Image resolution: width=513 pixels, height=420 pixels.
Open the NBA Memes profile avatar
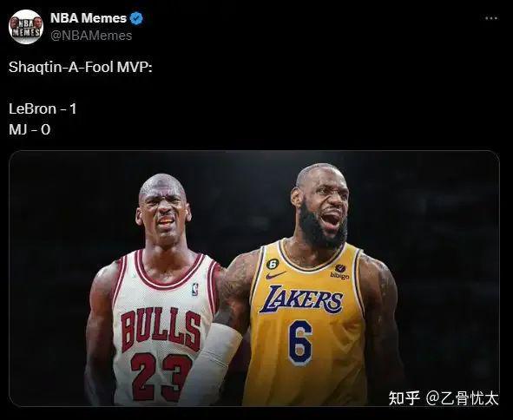(26, 27)
